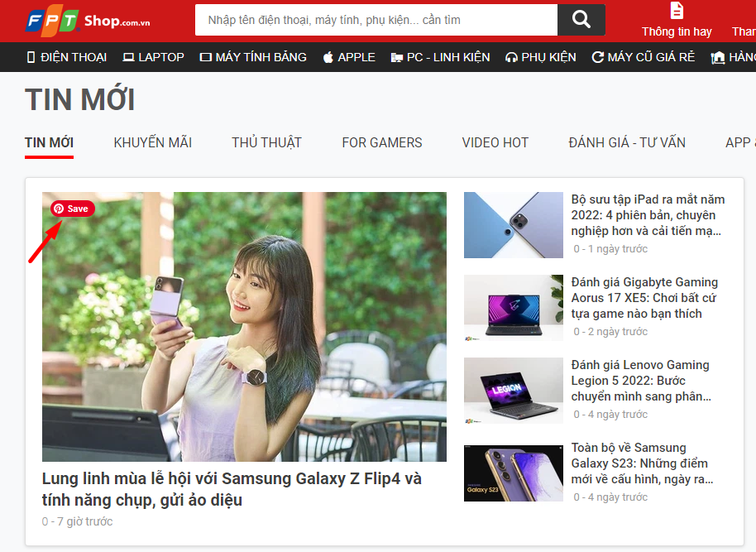Open headline Lung linh mùa lễ hội article

[x=232, y=489]
